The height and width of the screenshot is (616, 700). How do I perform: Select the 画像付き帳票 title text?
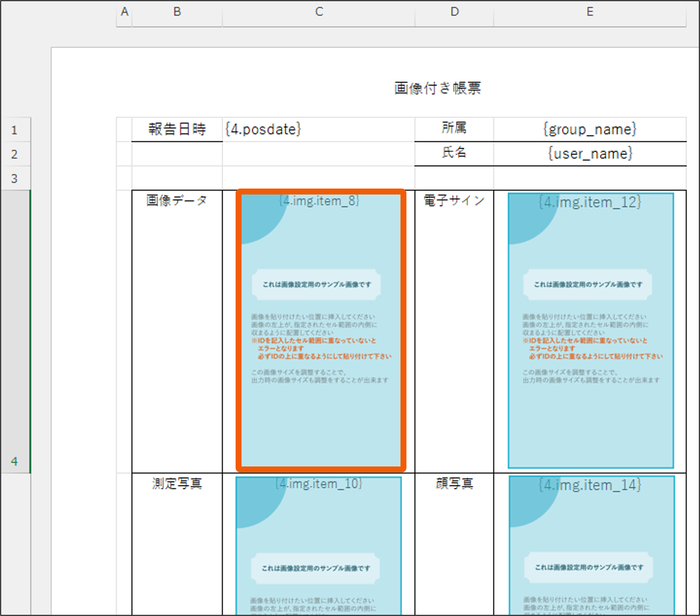pos(437,88)
